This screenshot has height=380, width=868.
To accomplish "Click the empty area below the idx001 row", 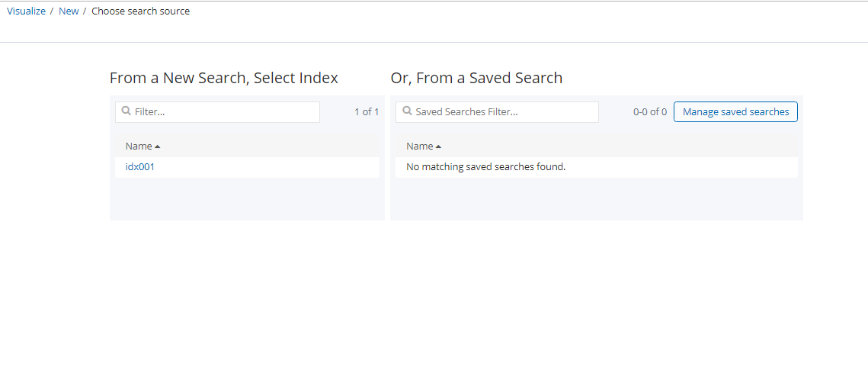I will pos(247,199).
